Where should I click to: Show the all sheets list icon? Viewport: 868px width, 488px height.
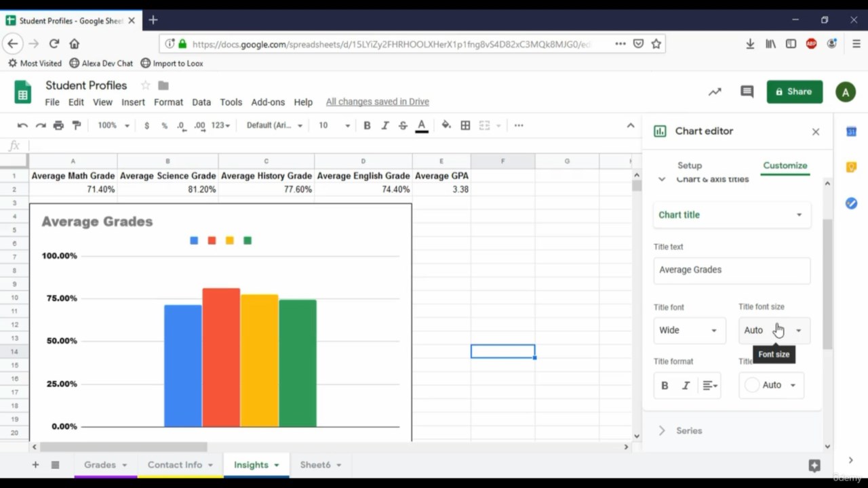click(56, 465)
